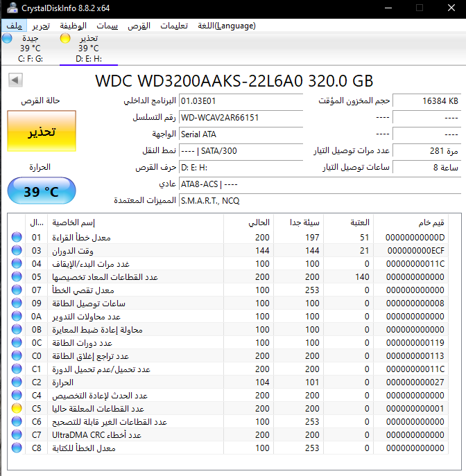466x476 pixels.
Task: Select worst value 197 in row 01
Action: tap(312, 238)
